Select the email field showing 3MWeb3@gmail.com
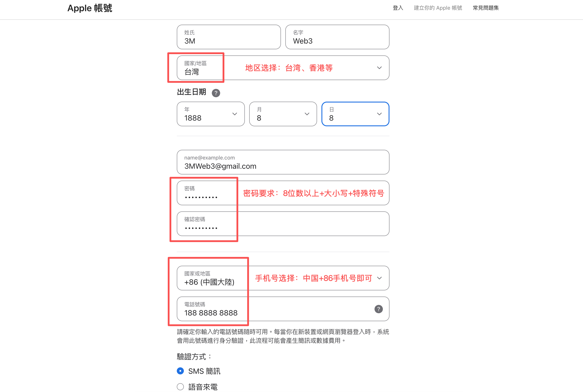This screenshot has width=583, height=392. click(283, 162)
